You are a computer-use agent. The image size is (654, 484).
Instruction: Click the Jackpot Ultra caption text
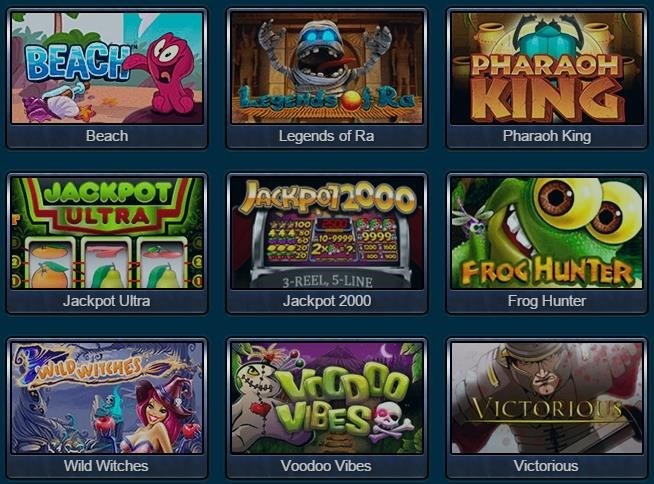(x=106, y=301)
